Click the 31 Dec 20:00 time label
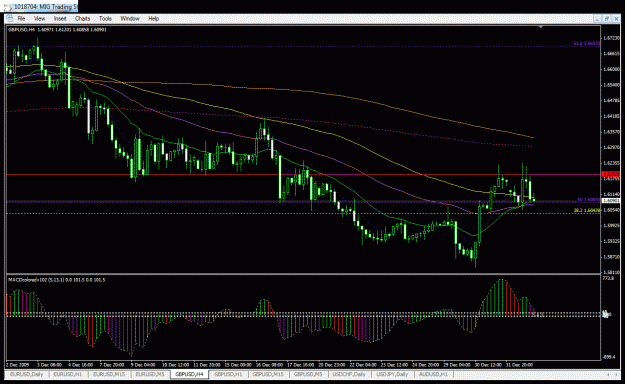Viewport: 625px width, 384px height. pos(519,364)
